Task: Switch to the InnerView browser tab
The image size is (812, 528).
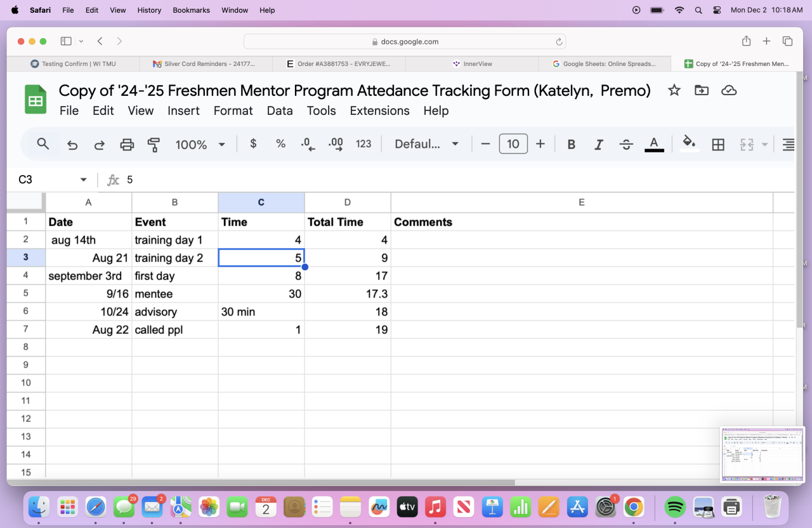Action: pos(471,63)
